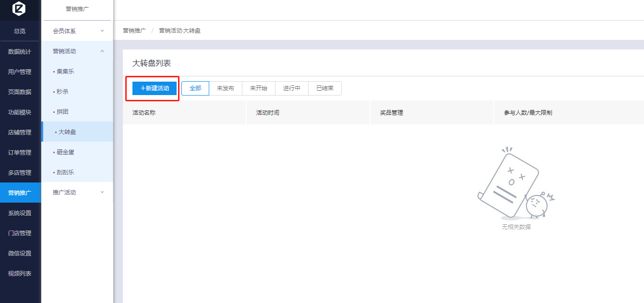This screenshot has height=303, width=644.
Task: Expand the 会员体系 menu chevron
Action: (102, 31)
